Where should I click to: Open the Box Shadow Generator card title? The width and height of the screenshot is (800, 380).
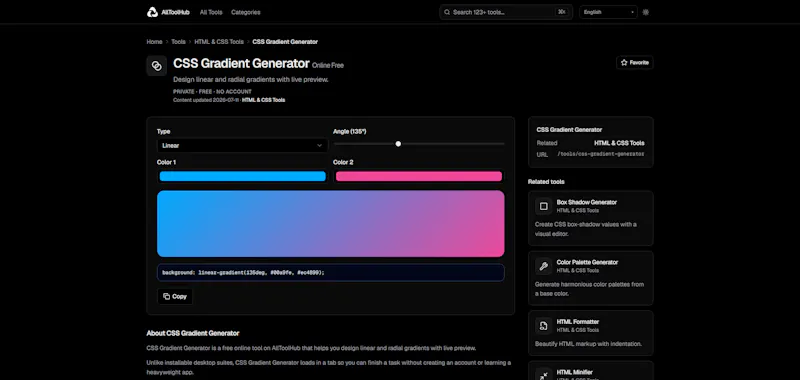[x=587, y=202]
